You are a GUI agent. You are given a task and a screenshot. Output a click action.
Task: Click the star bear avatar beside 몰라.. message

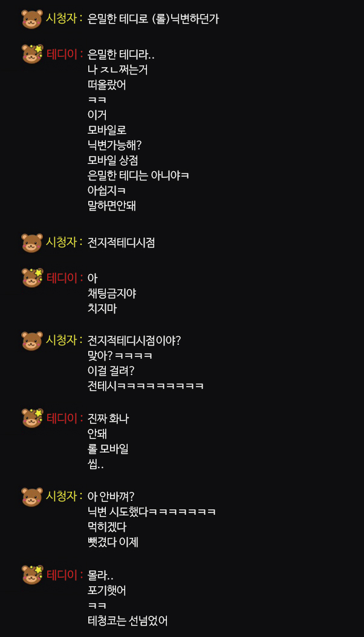(32, 575)
